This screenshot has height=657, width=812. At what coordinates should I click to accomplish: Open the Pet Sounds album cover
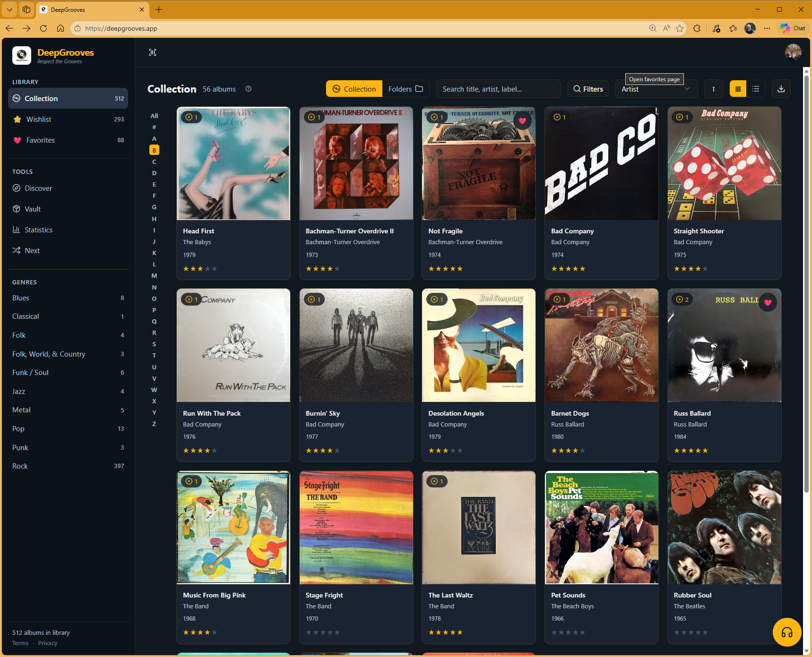601,527
